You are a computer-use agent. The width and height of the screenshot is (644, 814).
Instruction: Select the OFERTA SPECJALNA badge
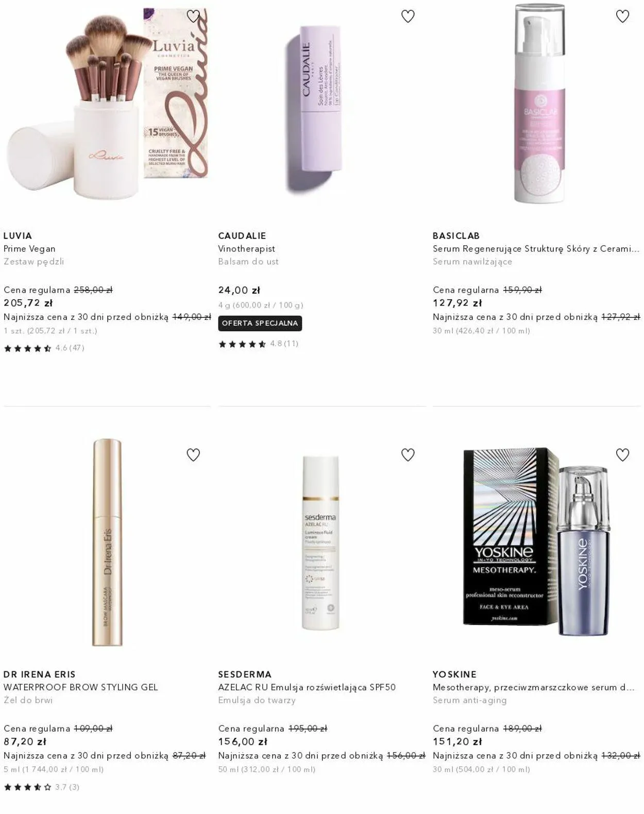pyautogui.click(x=260, y=324)
